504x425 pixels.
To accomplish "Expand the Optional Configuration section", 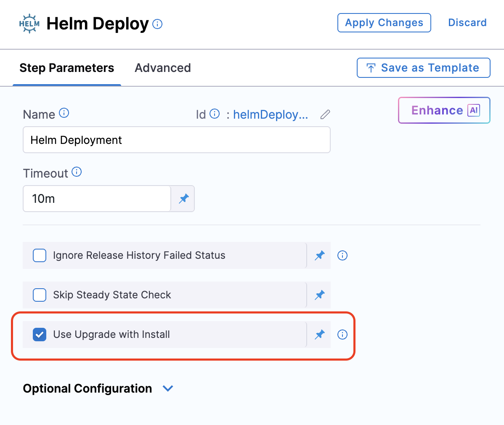I will 168,388.
